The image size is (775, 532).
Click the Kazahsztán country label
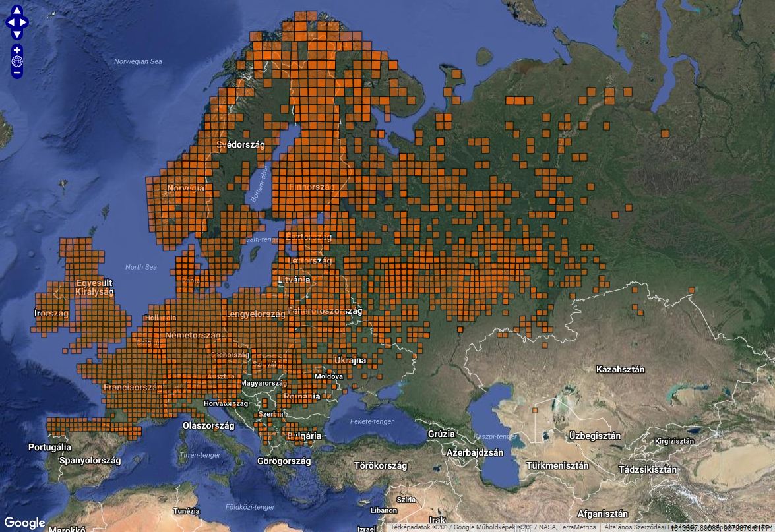pyautogui.click(x=620, y=369)
